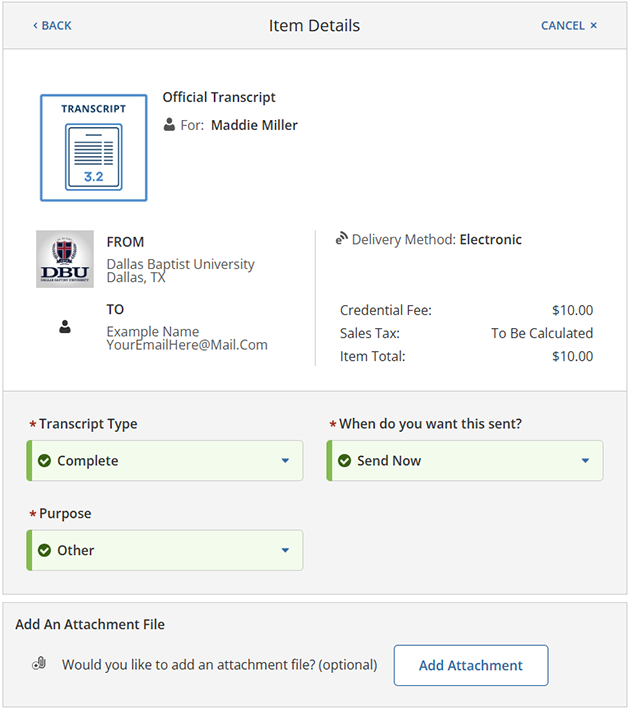Go back using the Back link
This screenshot has height=709, width=629.
point(52,25)
